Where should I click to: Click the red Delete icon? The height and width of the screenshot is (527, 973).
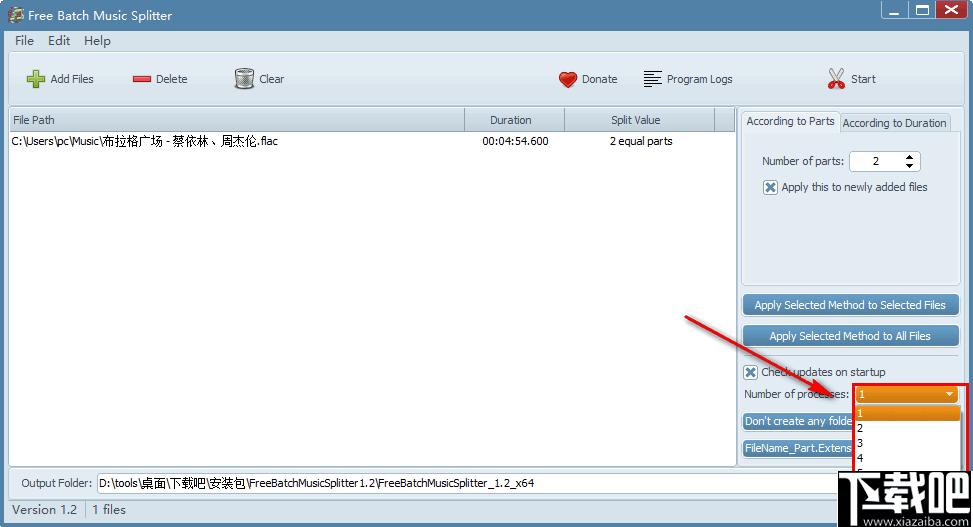[x=141, y=79]
